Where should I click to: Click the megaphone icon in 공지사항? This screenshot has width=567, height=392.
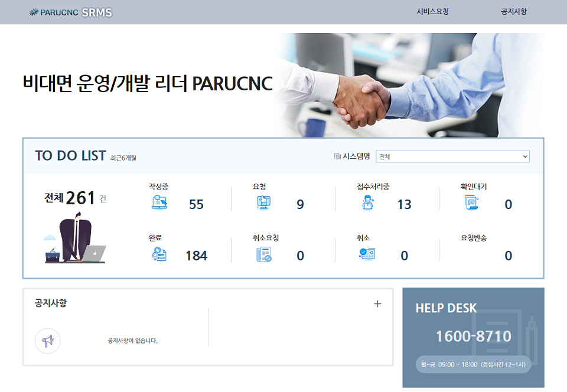48,341
